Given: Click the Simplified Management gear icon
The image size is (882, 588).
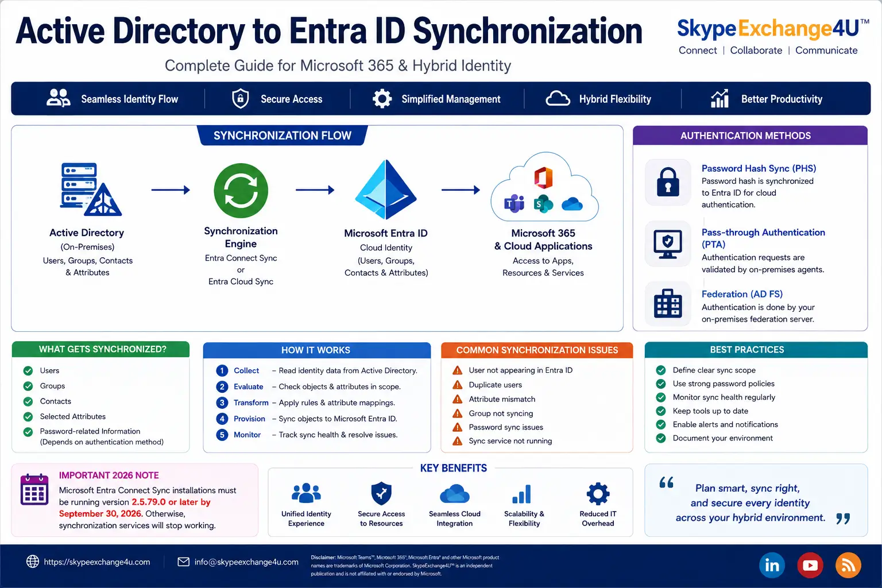Looking at the screenshot, I should (382, 99).
